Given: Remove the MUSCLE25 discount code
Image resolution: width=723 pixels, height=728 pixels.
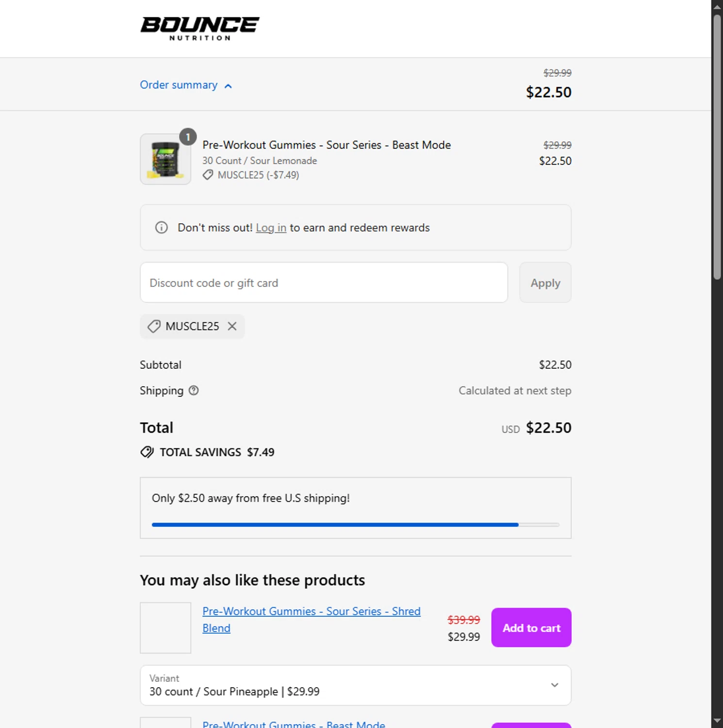Looking at the screenshot, I should pos(232,326).
